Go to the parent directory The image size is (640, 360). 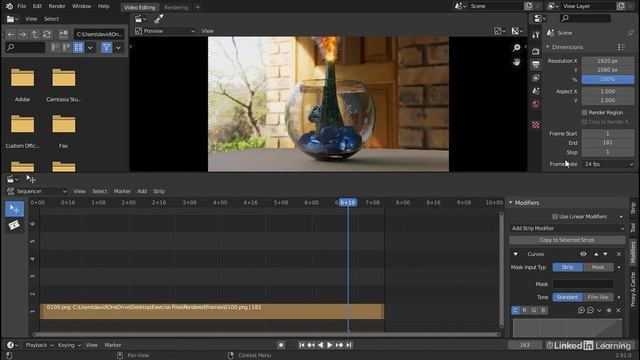tap(35, 34)
